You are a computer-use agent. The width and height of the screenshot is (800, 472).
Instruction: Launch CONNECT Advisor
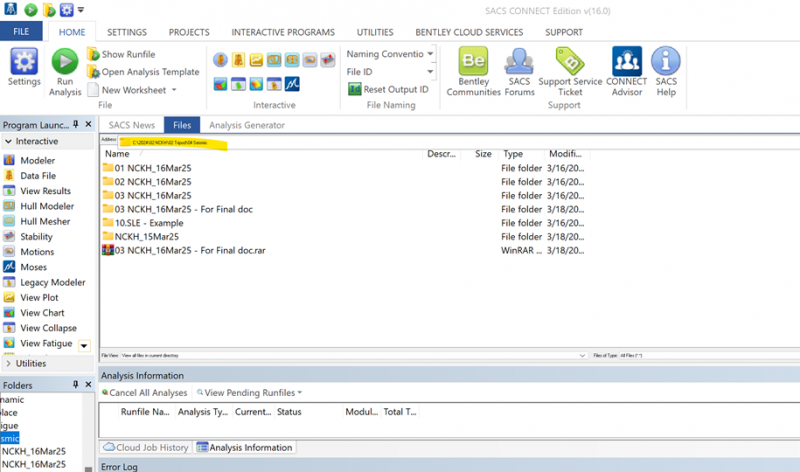(x=627, y=72)
